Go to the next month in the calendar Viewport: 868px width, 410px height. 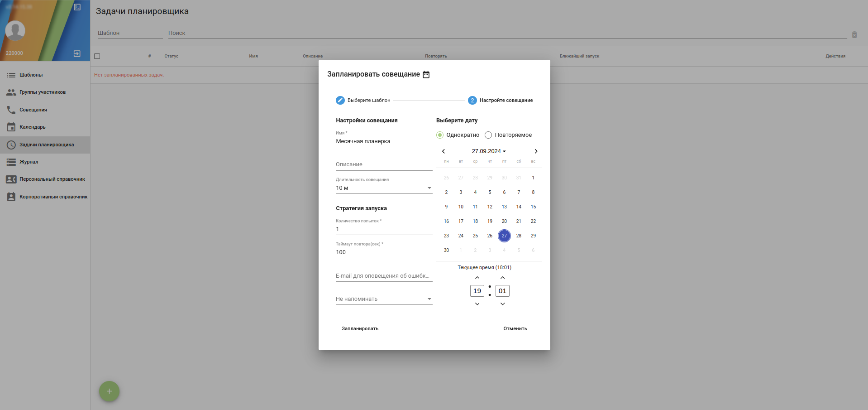pos(536,151)
